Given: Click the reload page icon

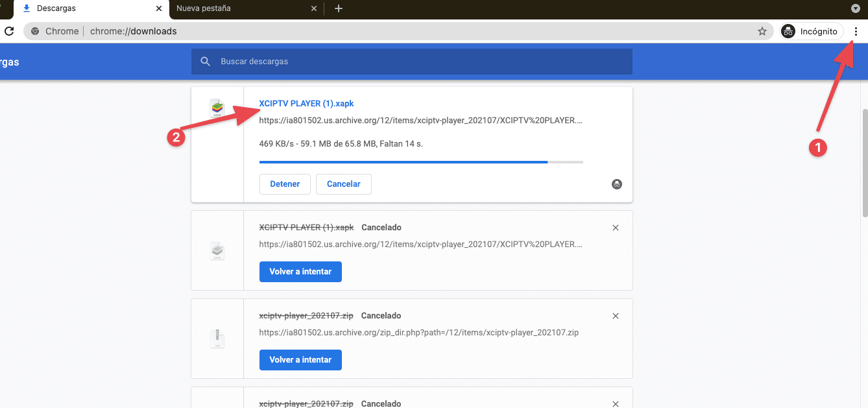Looking at the screenshot, I should point(9,31).
